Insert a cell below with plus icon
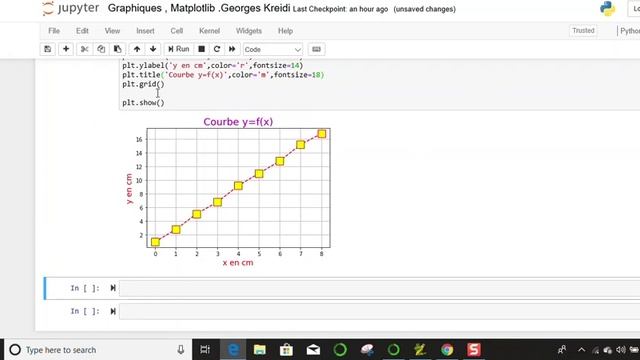Viewport: 640px width, 360px height. (x=66, y=49)
